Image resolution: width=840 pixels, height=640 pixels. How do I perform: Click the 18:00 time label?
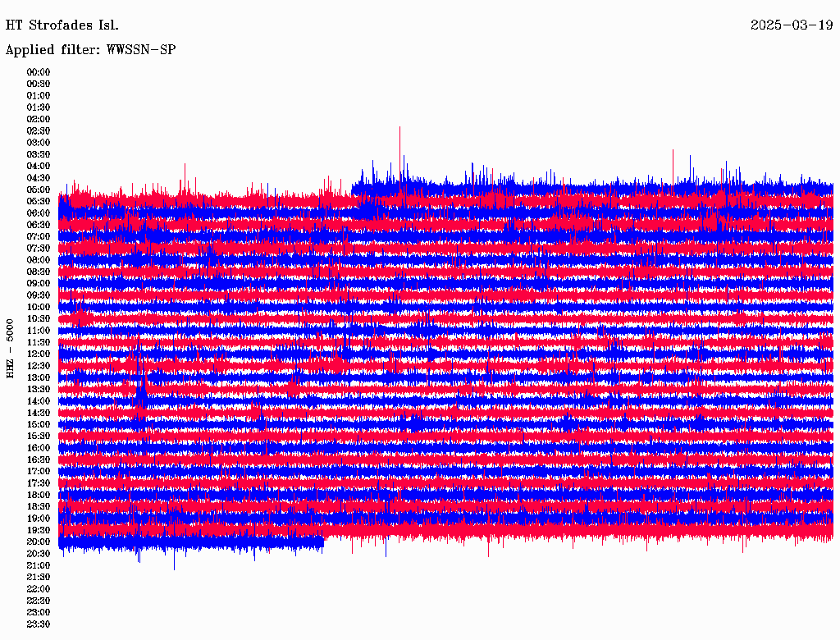point(39,496)
